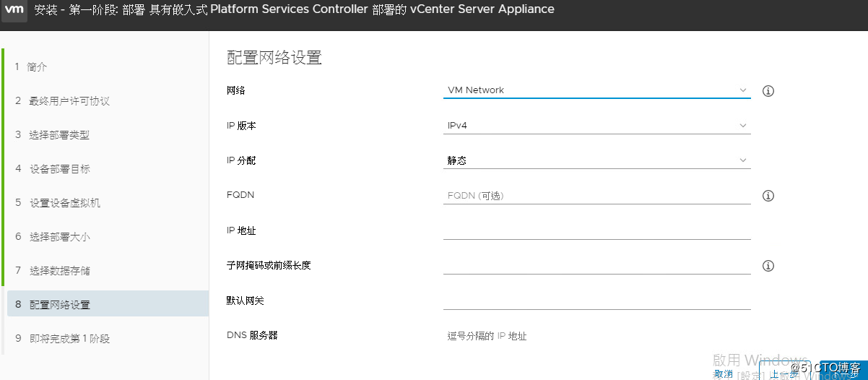Image resolution: width=868 pixels, height=380 pixels.
Task: Open the IP allocation 静态 dropdown
Action: (x=596, y=160)
